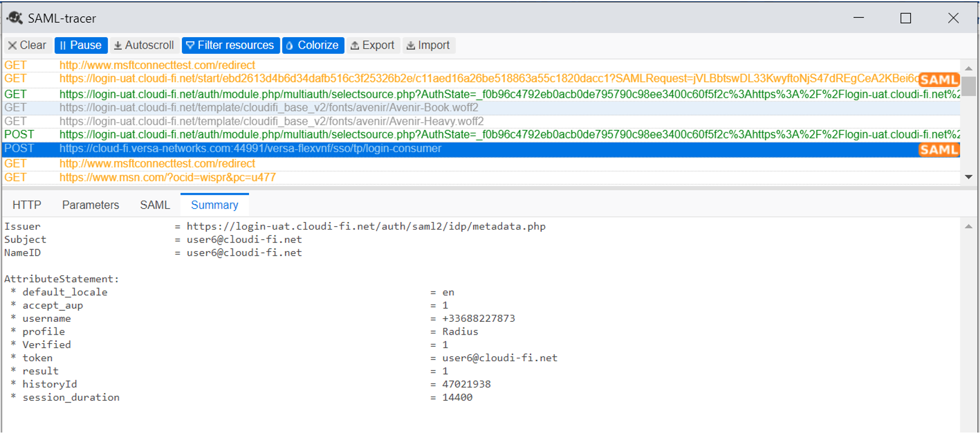
Task: Clear the request list
Action: click(x=27, y=45)
